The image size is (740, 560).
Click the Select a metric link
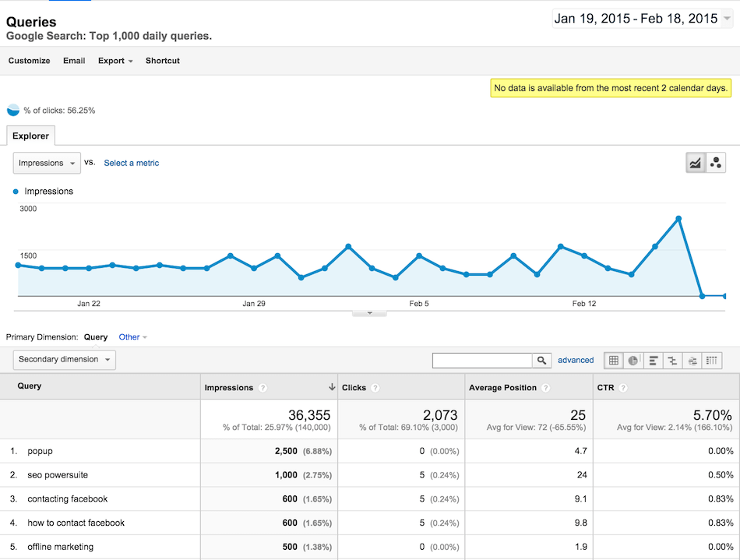(x=131, y=163)
